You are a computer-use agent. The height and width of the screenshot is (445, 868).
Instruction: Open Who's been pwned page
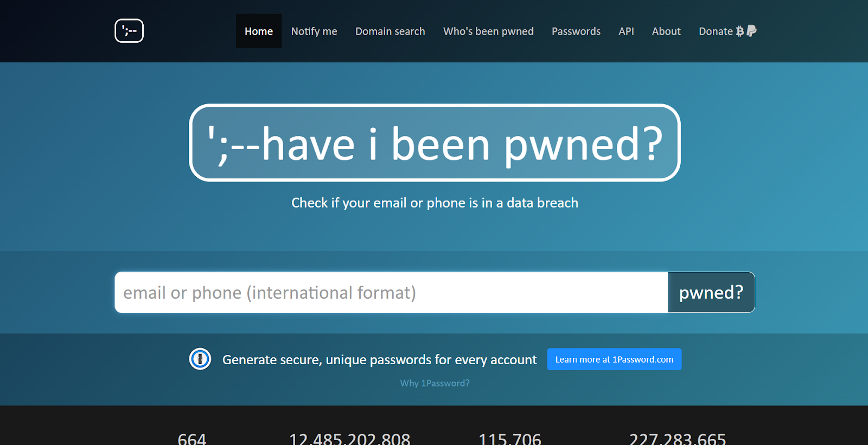[x=488, y=31]
